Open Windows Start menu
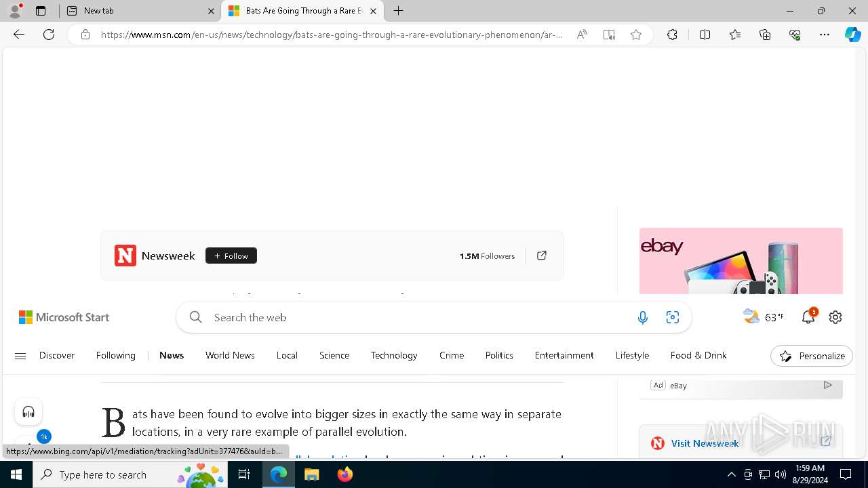Viewport: 868px width, 488px height. 16,474
